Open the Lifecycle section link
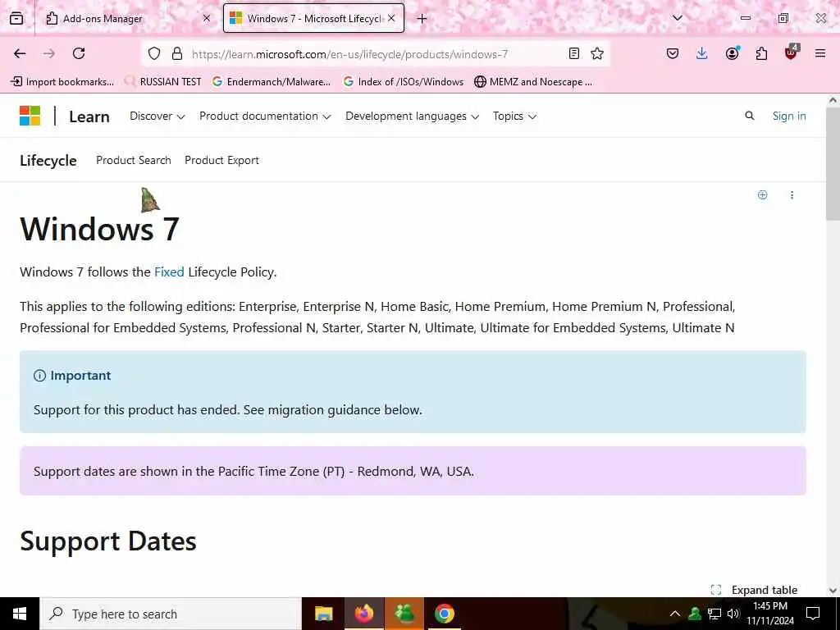 pyautogui.click(x=48, y=160)
